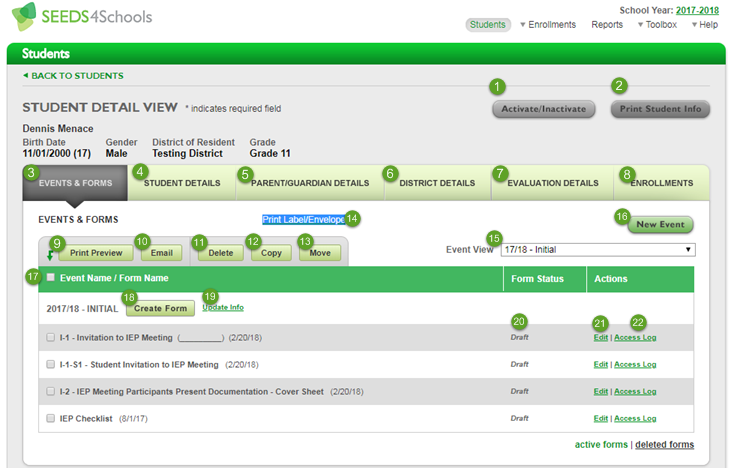Check the I-1 Invitation to IEP Meeting box

pyautogui.click(x=51, y=337)
